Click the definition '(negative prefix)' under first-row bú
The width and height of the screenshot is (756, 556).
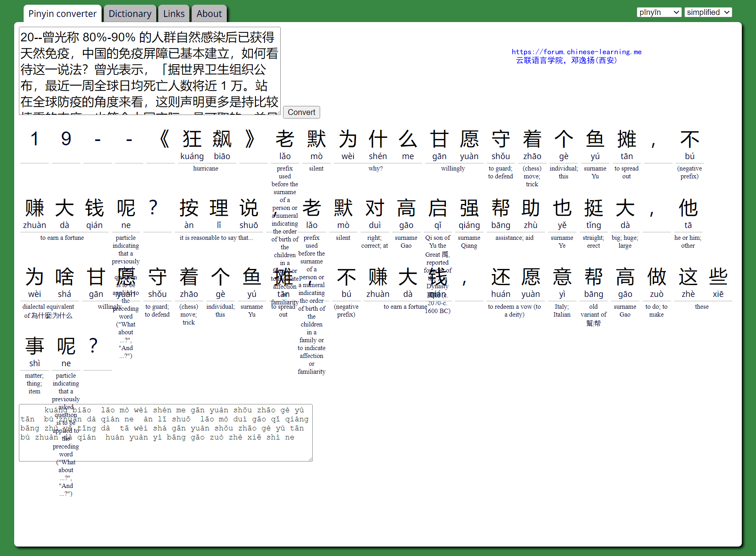point(689,172)
